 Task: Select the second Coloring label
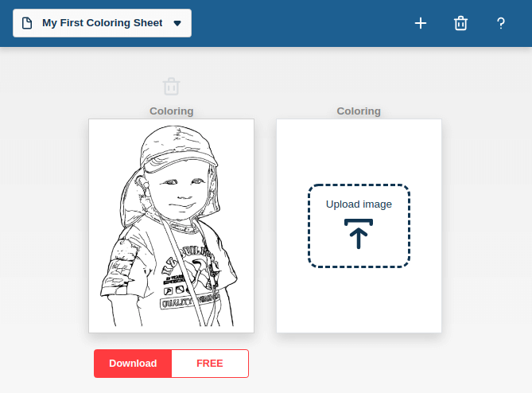(359, 111)
